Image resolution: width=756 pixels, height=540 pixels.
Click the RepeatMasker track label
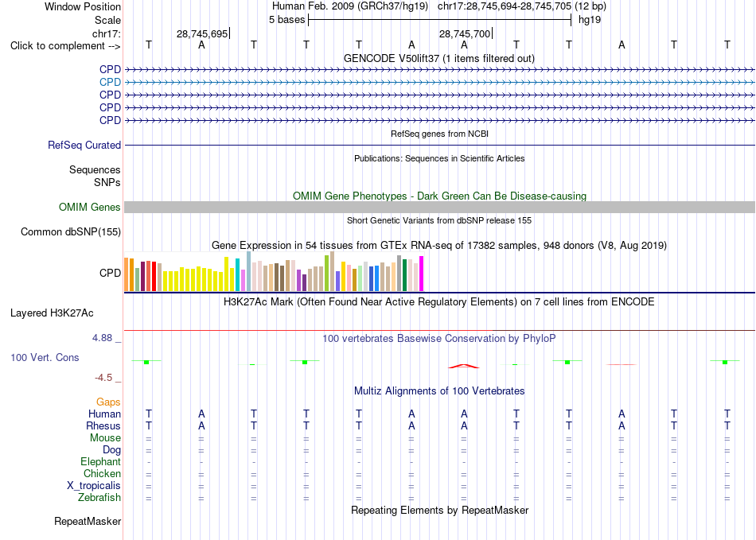click(x=88, y=521)
